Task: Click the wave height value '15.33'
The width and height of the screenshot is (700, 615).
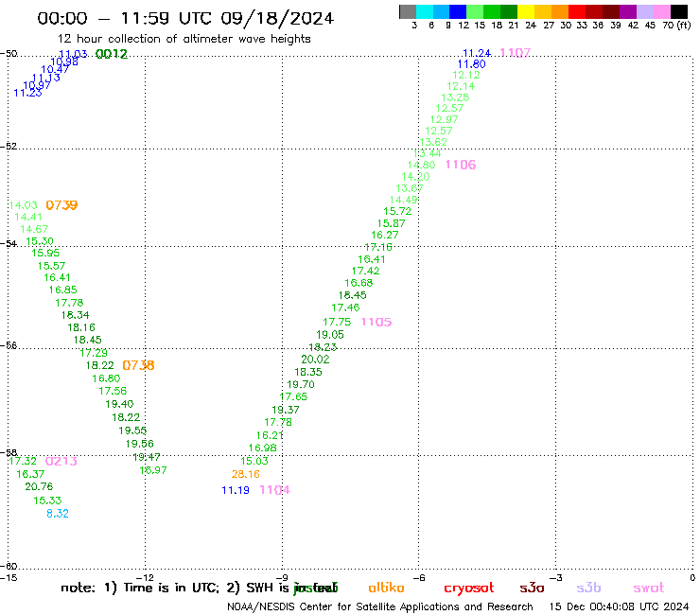Action: tap(47, 501)
